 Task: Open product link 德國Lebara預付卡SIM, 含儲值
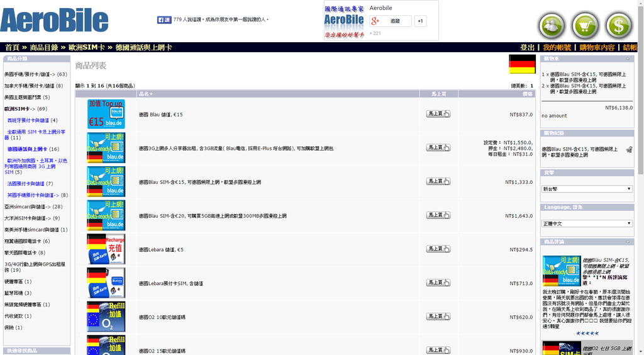(x=170, y=283)
